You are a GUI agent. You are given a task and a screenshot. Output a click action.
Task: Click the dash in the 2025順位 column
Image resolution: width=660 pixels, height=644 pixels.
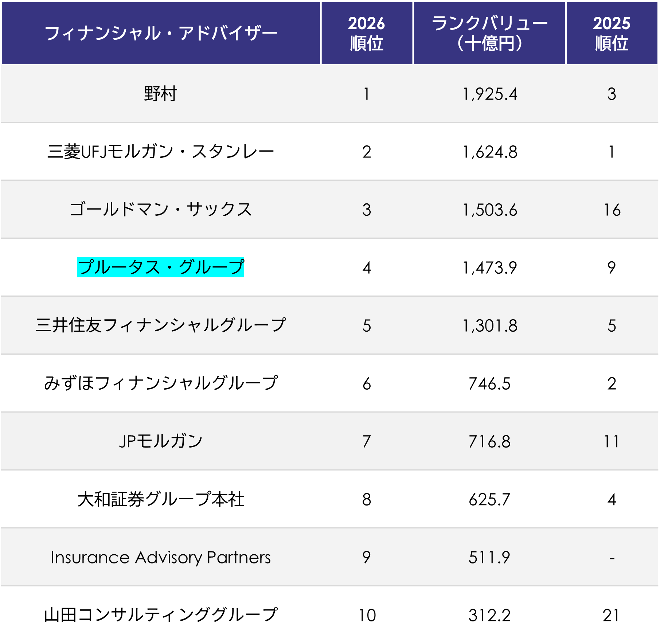(612, 558)
